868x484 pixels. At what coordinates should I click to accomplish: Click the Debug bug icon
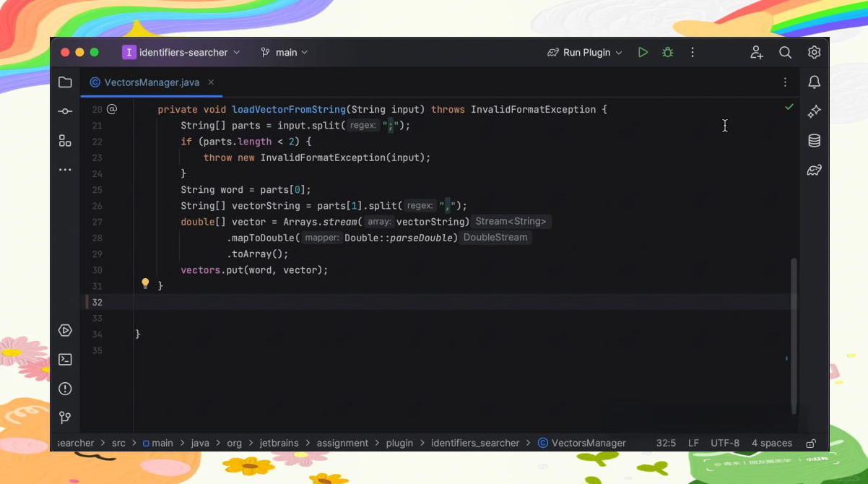pyautogui.click(x=668, y=53)
